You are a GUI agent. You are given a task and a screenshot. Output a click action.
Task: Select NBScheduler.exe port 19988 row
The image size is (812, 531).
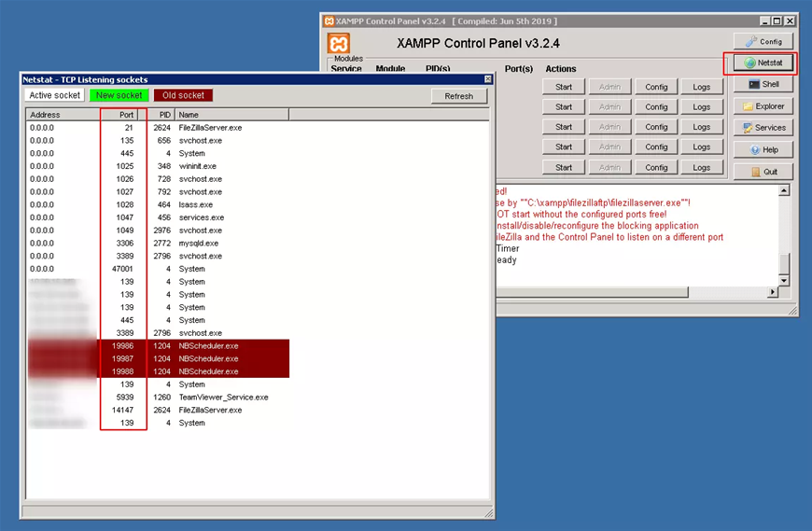coord(158,371)
